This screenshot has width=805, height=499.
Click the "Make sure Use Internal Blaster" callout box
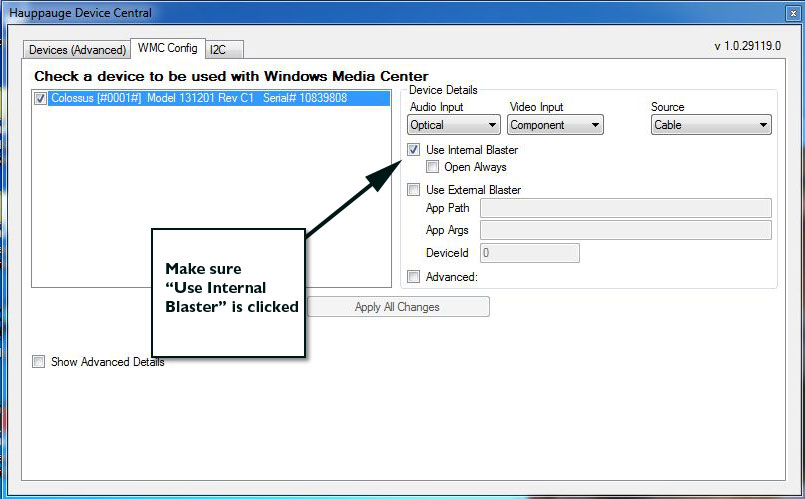[228, 292]
